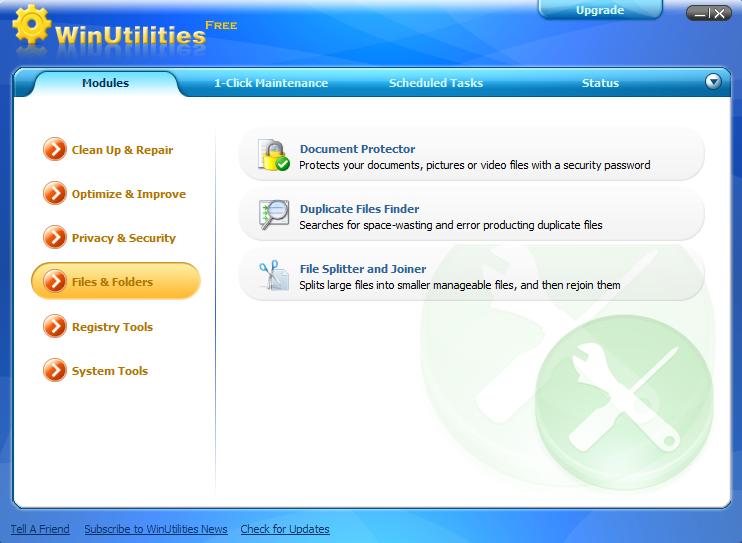
Task: Go to the Status tab
Action: click(x=600, y=83)
